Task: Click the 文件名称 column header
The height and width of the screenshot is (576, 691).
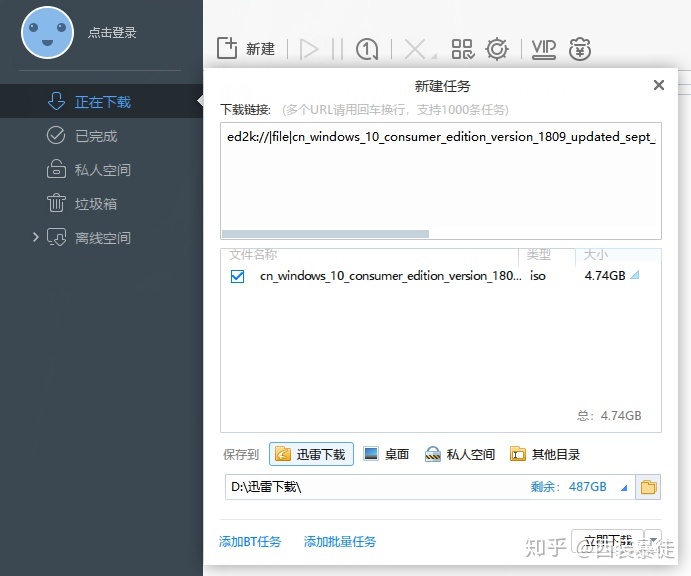Action: [253, 254]
